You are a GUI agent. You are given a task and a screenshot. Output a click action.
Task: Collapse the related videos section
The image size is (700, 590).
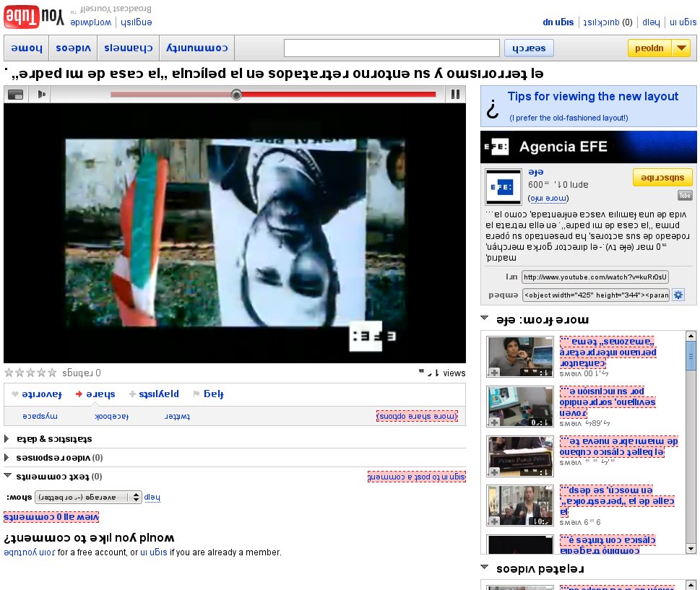pyautogui.click(x=485, y=567)
